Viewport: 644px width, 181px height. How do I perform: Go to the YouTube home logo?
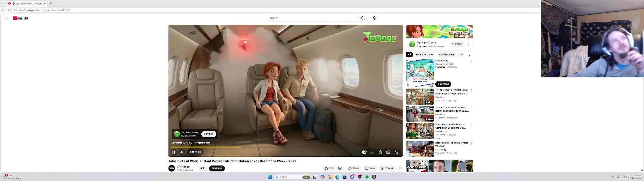(20, 18)
